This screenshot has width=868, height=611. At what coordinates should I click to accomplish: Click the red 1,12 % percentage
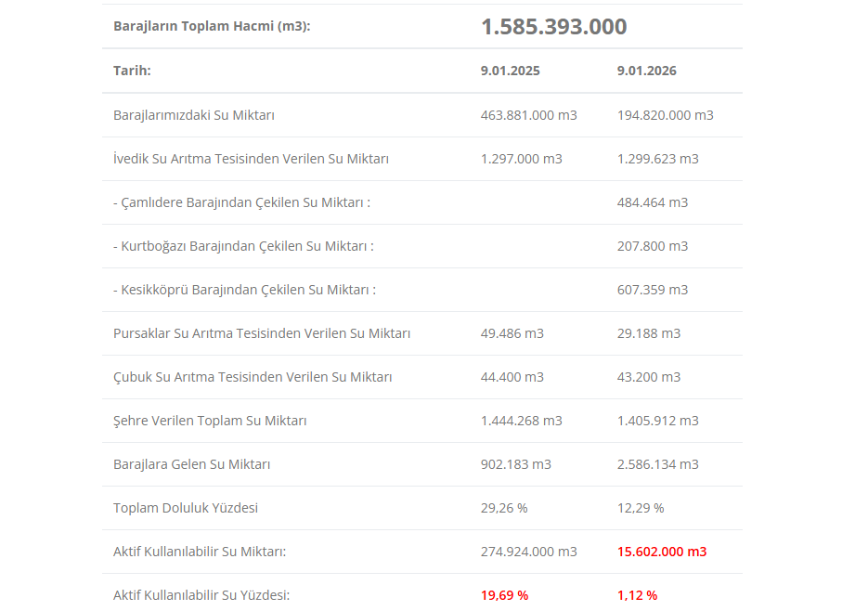pos(637,595)
